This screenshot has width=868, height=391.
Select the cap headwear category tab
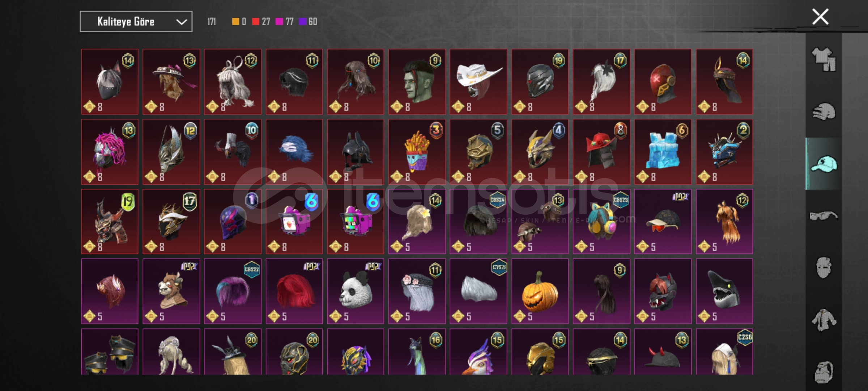(824, 164)
